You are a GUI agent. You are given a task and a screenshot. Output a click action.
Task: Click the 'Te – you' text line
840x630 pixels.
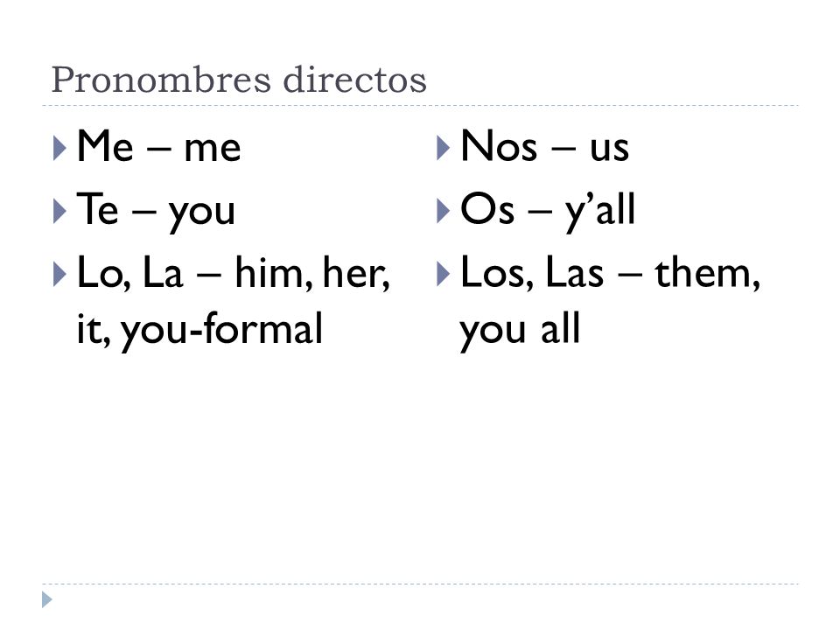(156, 211)
